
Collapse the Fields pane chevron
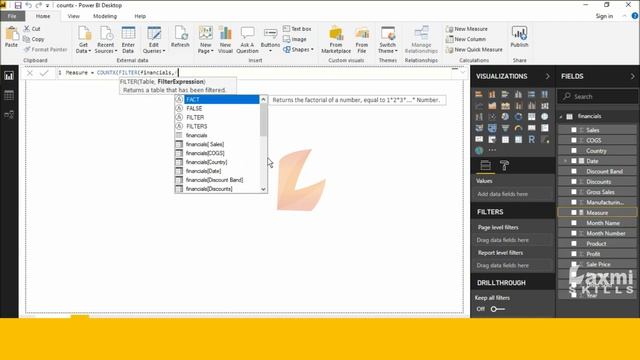632,76
